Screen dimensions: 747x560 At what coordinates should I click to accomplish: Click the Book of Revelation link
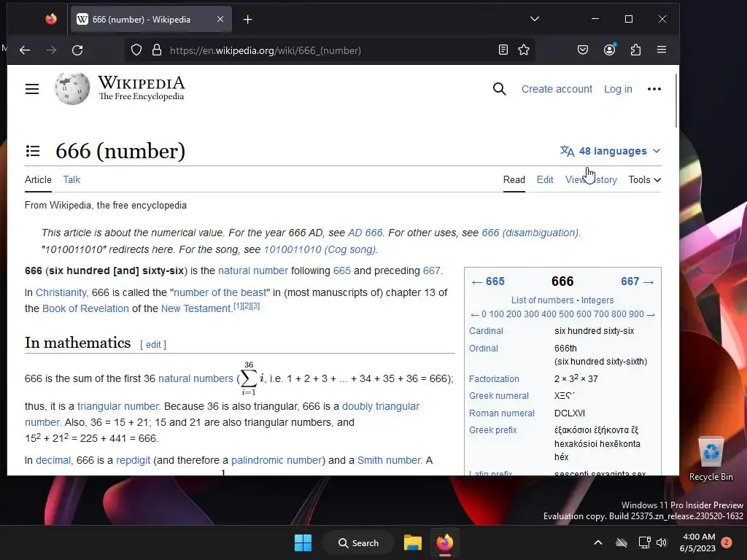(x=85, y=308)
